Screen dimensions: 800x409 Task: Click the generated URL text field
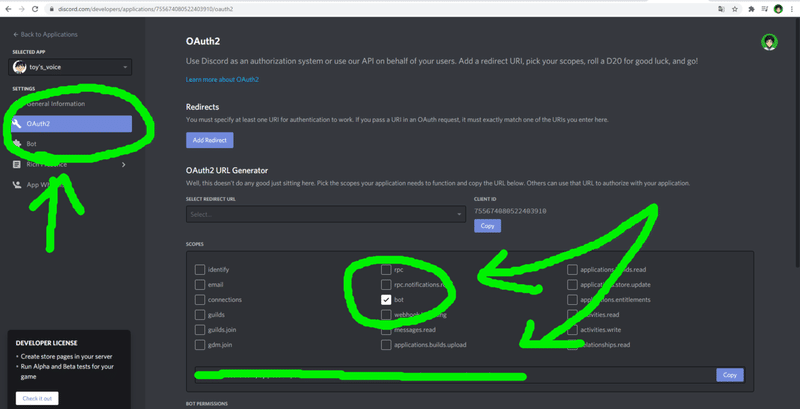pos(455,375)
